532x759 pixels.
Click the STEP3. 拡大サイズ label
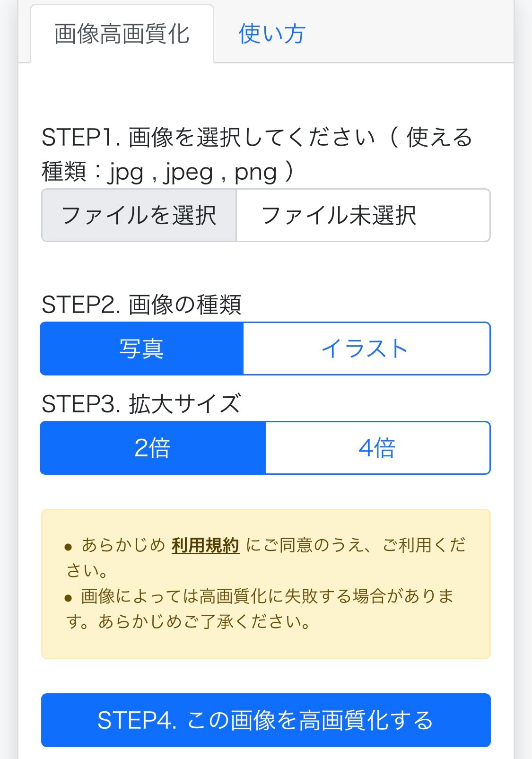pos(141,404)
